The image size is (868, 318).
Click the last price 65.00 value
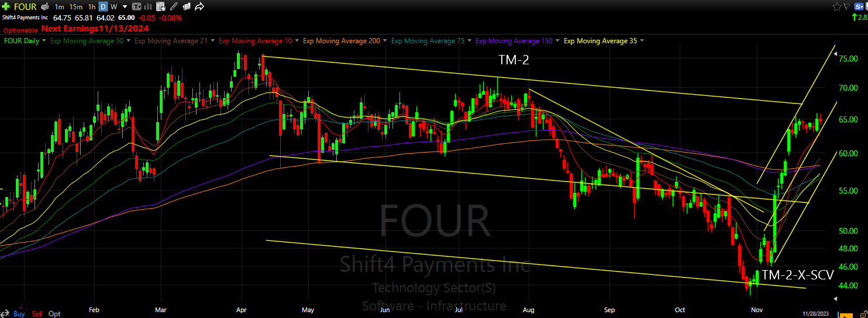pyautogui.click(x=126, y=18)
